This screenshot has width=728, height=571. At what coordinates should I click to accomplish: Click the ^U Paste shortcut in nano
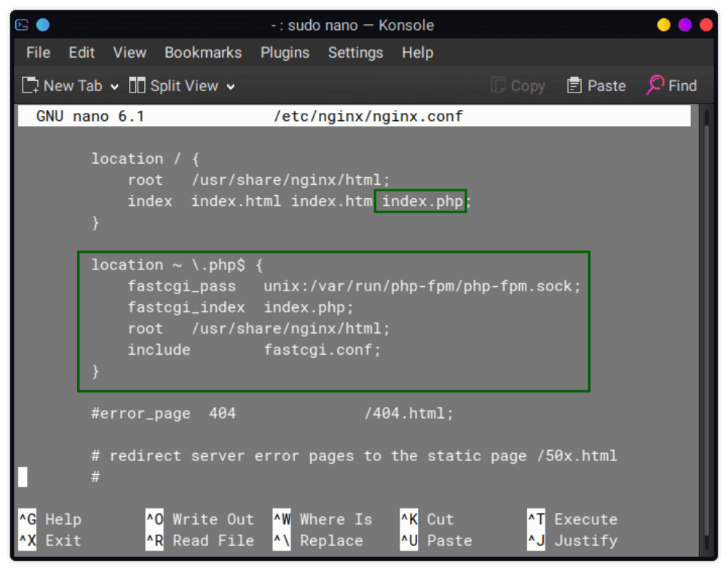436,540
